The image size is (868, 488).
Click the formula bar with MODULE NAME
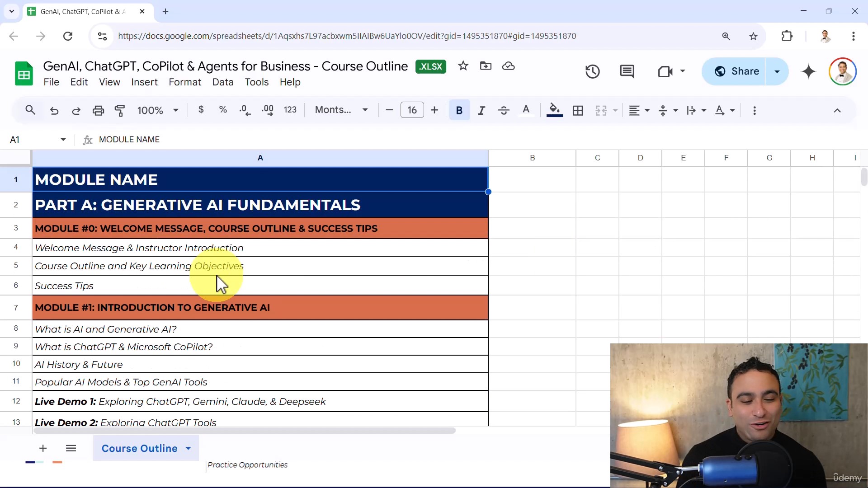tap(479, 140)
